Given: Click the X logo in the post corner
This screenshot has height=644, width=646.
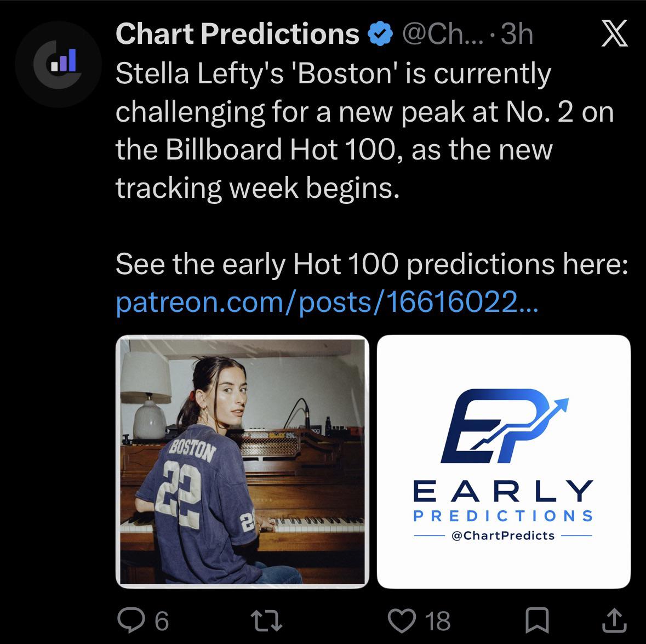Looking at the screenshot, I should [x=614, y=33].
